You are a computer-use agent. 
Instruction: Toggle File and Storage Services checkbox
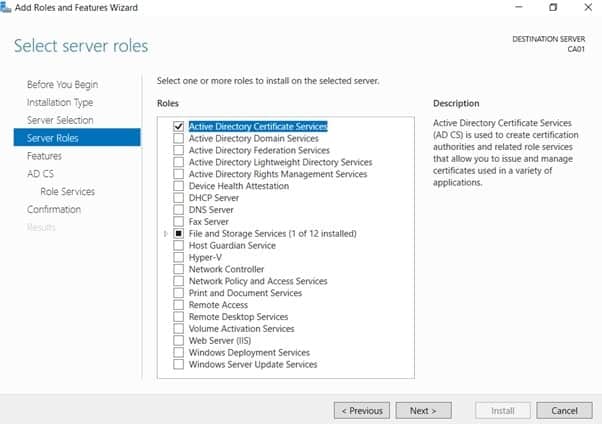point(179,234)
